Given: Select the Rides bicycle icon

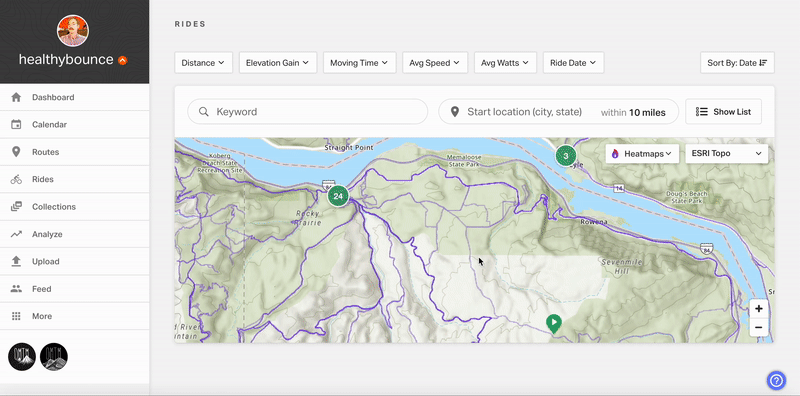Looking at the screenshot, I should [16, 179].
